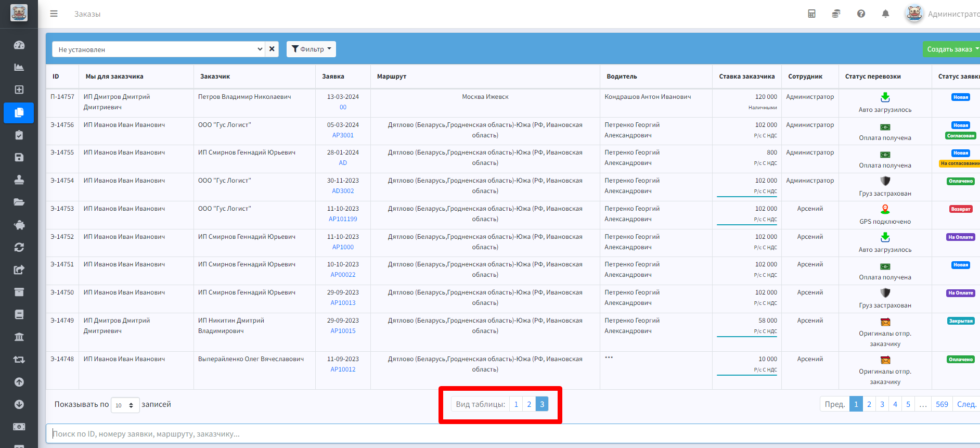Open request link AP101199
The width and height of the screenshot is (980, 448).
pos(343,219)
